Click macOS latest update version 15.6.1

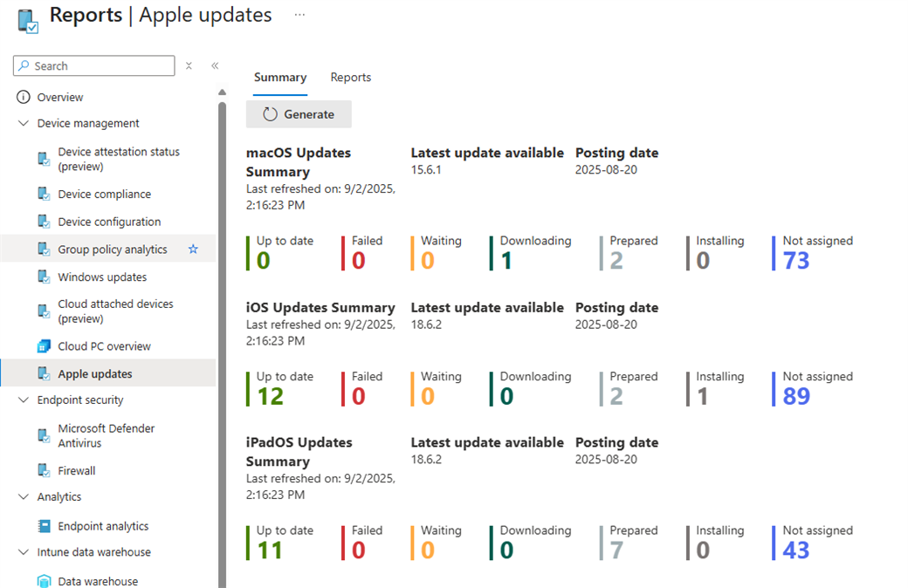(x=426, y=169)
